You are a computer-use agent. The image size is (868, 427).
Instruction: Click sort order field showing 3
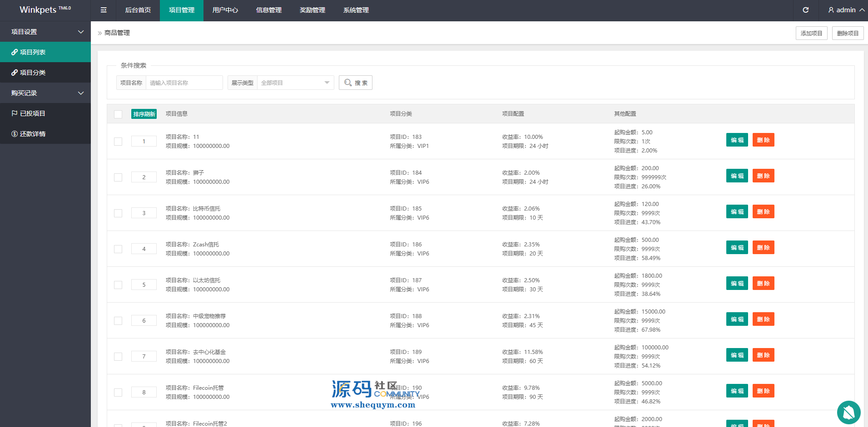(x=144, y=213)
